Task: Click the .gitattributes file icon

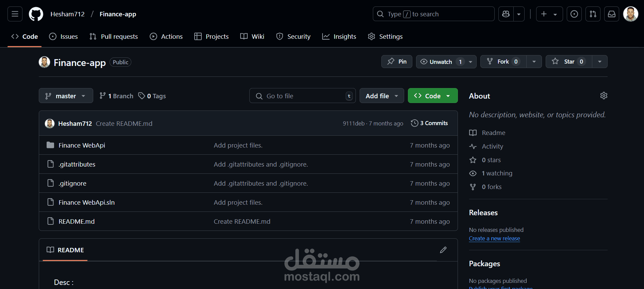Action: pyautogui.click(x=50, y=164)
